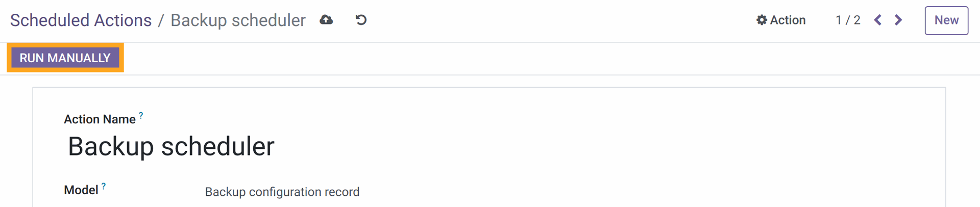The width and height of the screenshot is (980, 207).
Task: Go to the previous record arrow
Action: point(878,20)
